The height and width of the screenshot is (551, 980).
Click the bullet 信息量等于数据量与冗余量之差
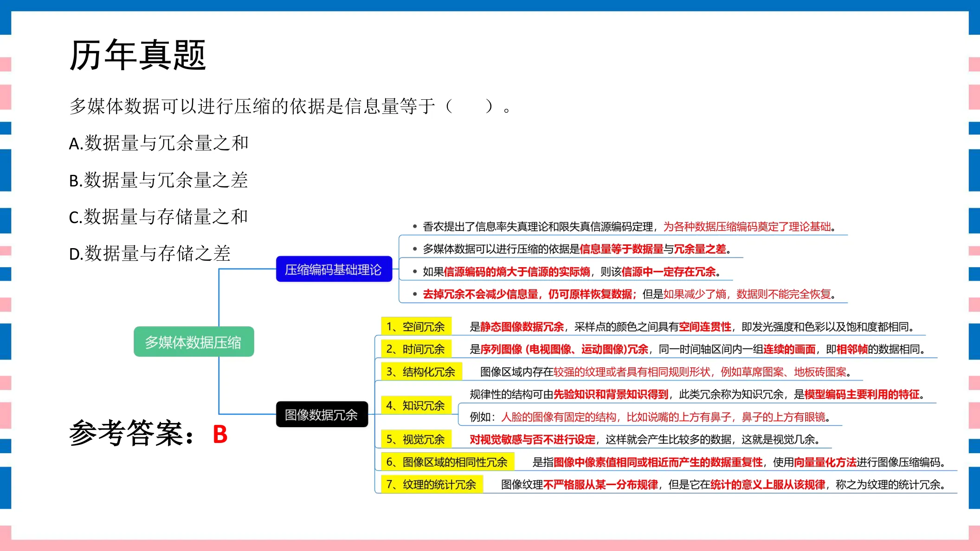[x=577, y=249]
